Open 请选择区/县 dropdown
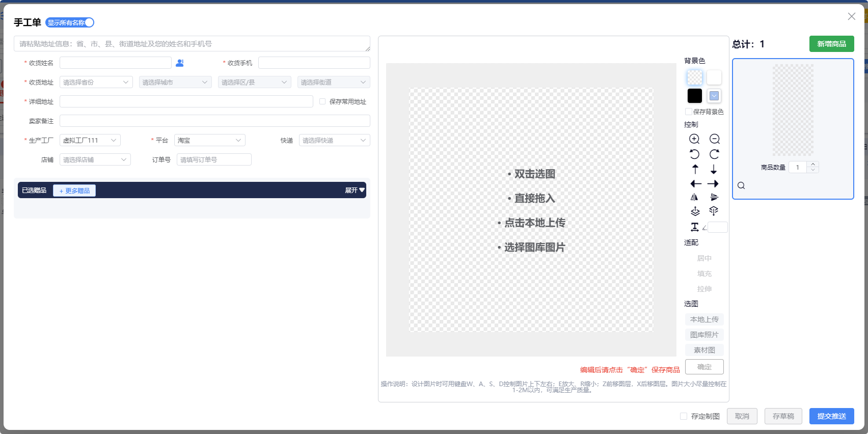Image resolution: width=868 pixels, height=434 pixels. point(255,82)
